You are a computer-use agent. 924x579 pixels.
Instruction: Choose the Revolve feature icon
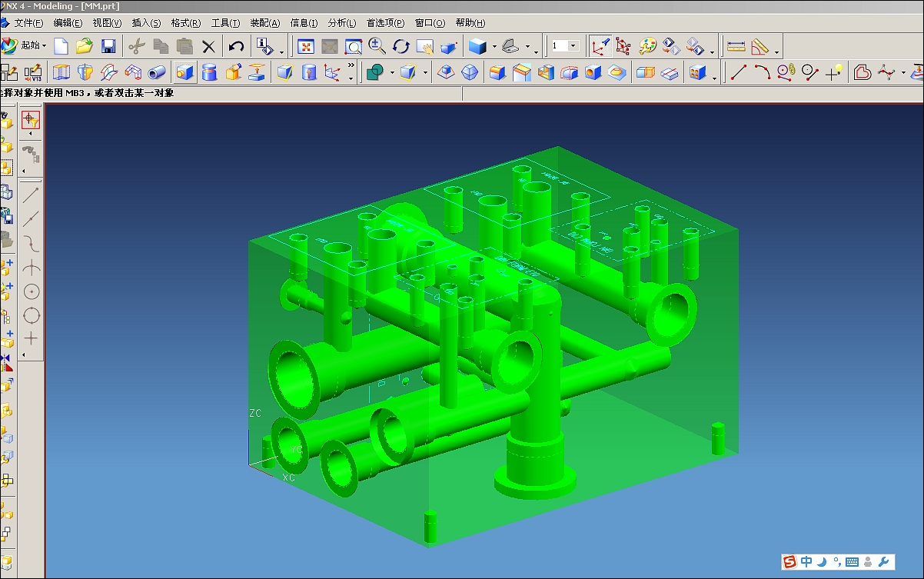pos(85,72)
